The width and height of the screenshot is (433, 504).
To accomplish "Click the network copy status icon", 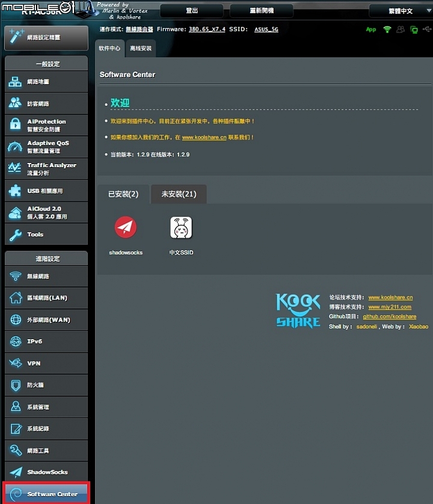I will point(414,30).
